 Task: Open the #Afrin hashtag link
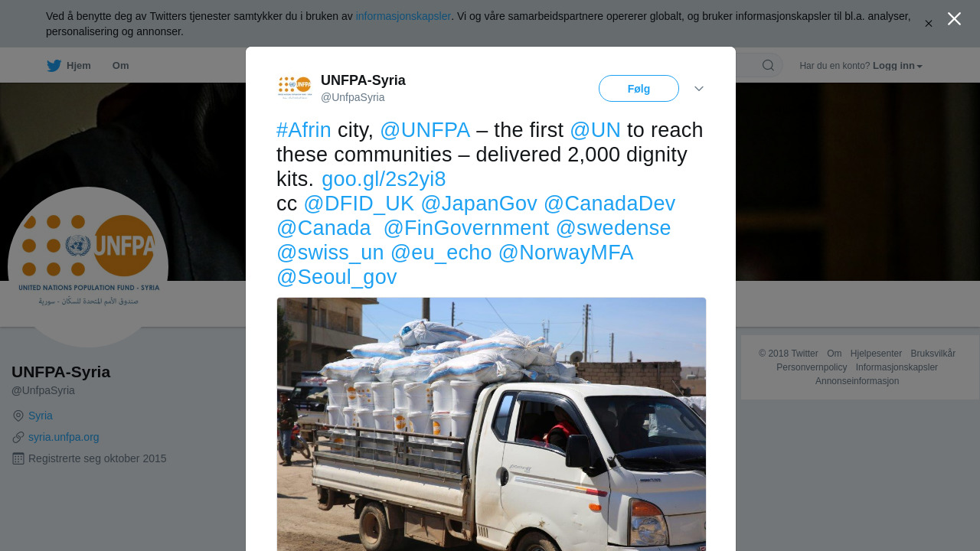[304, 130]
